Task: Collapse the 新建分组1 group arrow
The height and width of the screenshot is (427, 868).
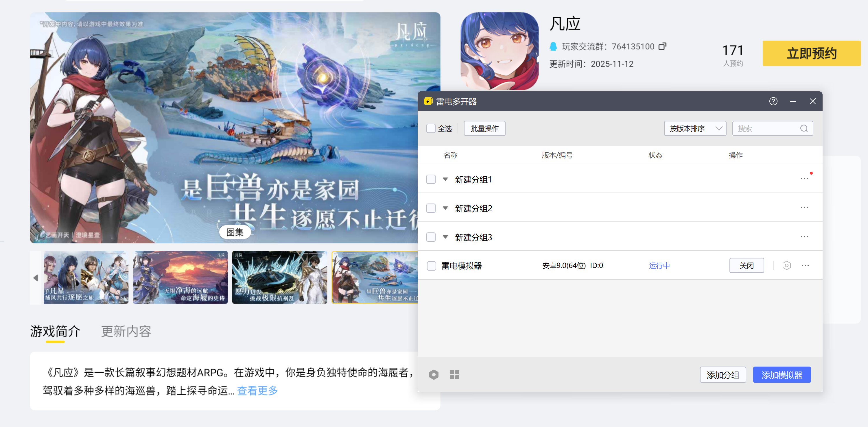Action: pyautogui.click(x=445, y=179)
